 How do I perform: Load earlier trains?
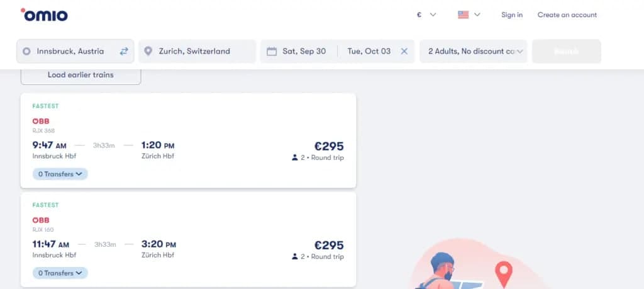(80, 75)
